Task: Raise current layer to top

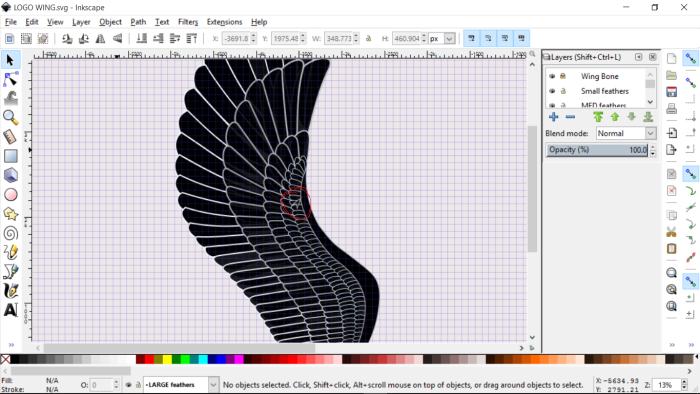Action: pos(598,117)
